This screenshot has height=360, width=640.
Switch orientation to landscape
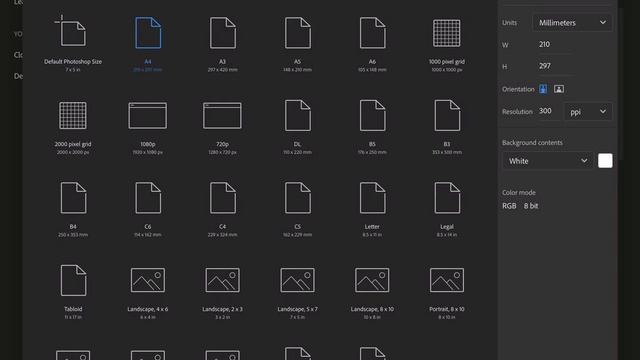[559, 89]
